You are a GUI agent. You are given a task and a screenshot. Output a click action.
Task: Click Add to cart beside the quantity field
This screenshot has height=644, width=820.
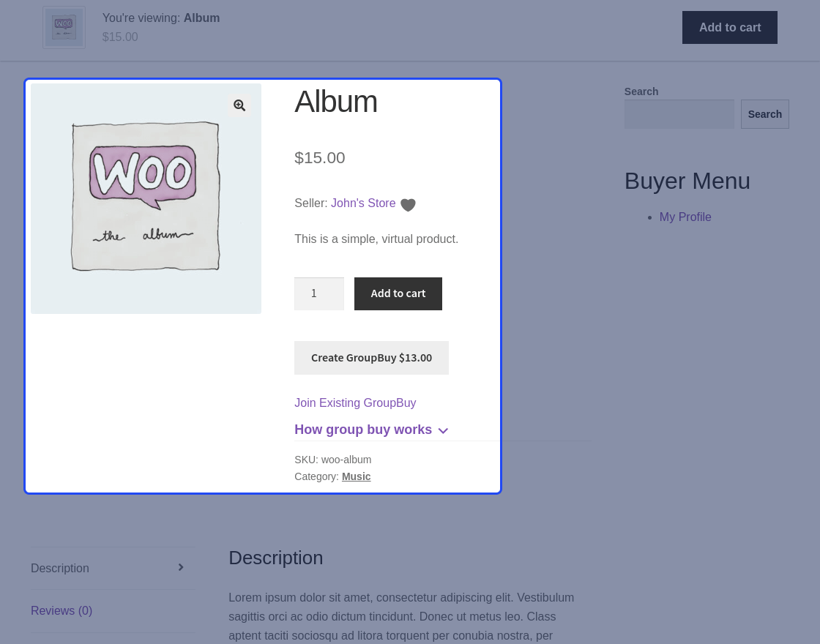(398, 293)
